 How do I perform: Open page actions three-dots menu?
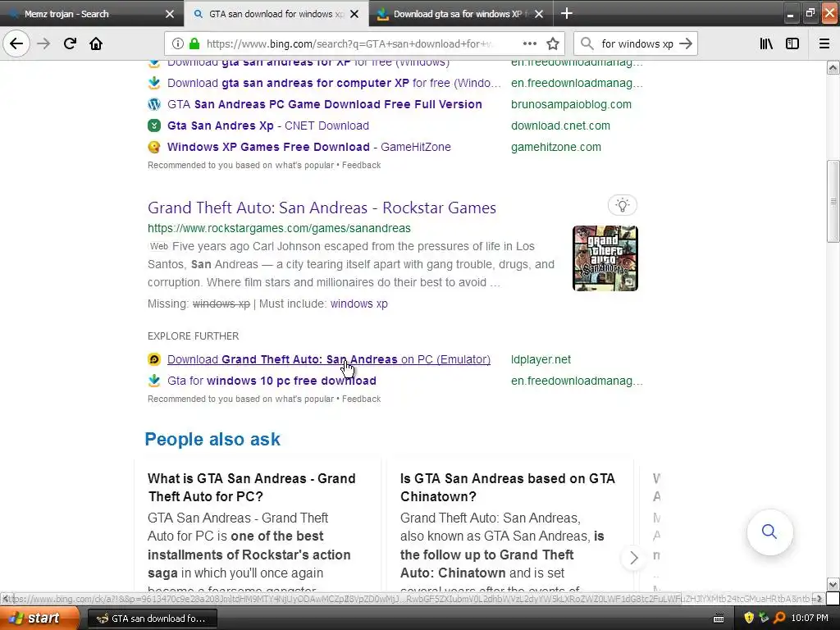point(529,43)
